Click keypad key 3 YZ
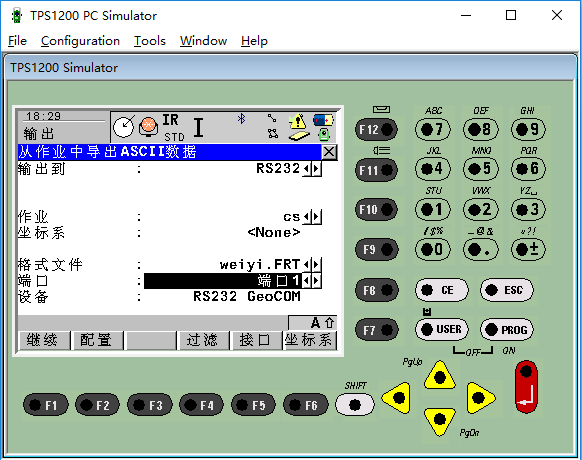 529,209
